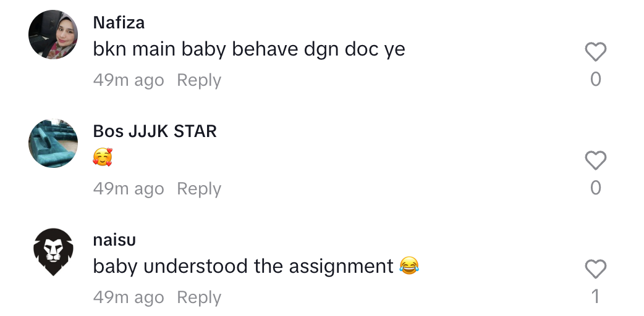Like naisu's comment using the heart
The image size is (644, 316).
tap(596, 269)
